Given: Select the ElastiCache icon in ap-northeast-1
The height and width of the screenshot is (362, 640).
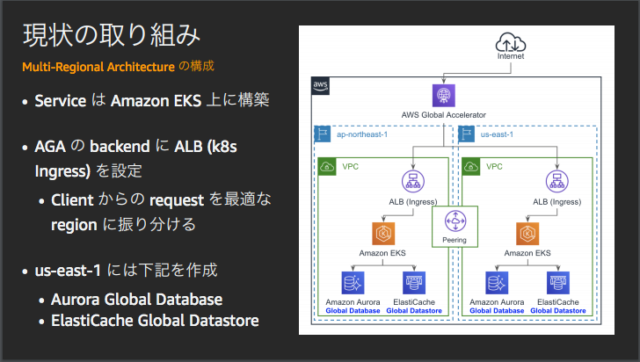Looking at the screenshot, I should [x=414, y=283].
